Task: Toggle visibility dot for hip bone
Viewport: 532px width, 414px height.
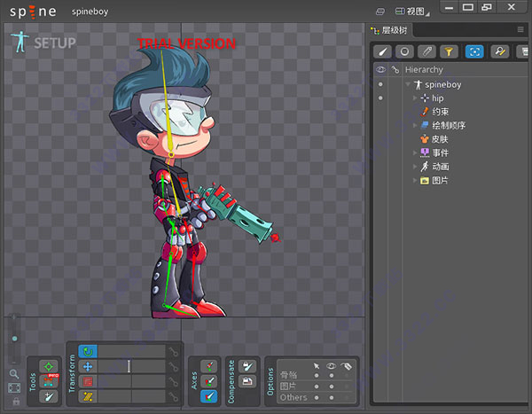Action: coord(380,98)
